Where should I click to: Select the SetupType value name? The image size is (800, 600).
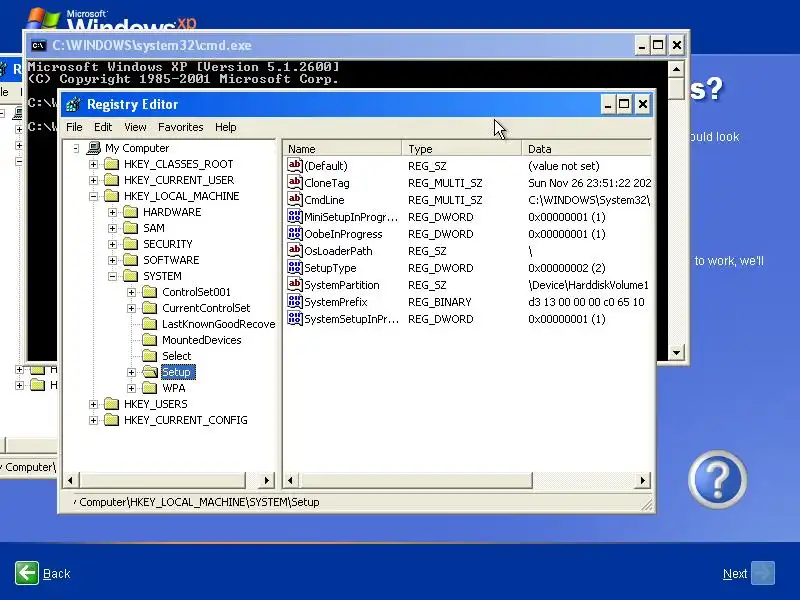tap(330, 268)
